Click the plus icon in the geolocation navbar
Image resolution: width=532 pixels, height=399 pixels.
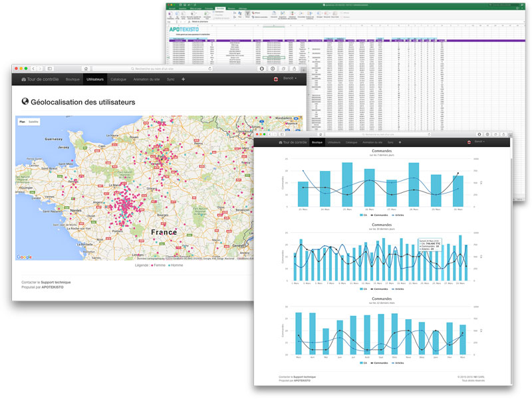pyautogui.click(x=184, y=79)
